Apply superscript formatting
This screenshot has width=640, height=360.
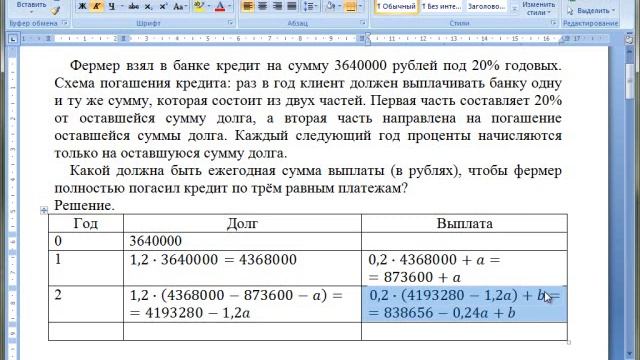click(x=163, y=6)
